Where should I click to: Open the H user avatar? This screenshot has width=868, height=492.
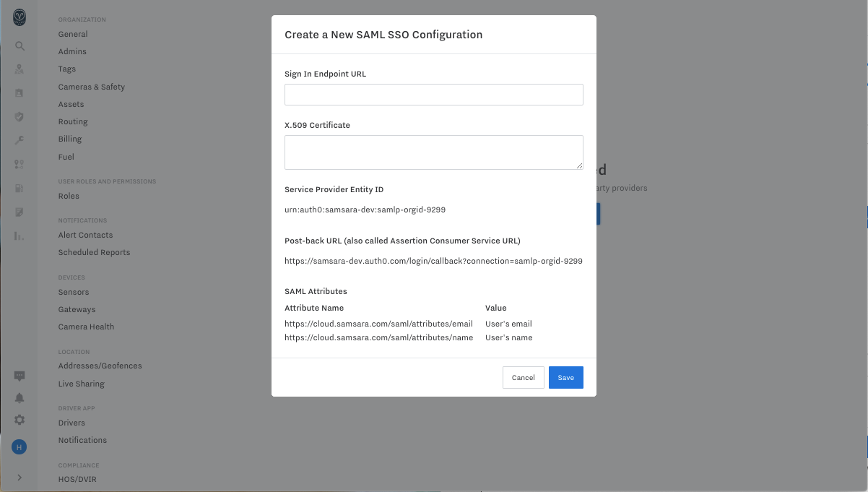click(x=19, y=447)
